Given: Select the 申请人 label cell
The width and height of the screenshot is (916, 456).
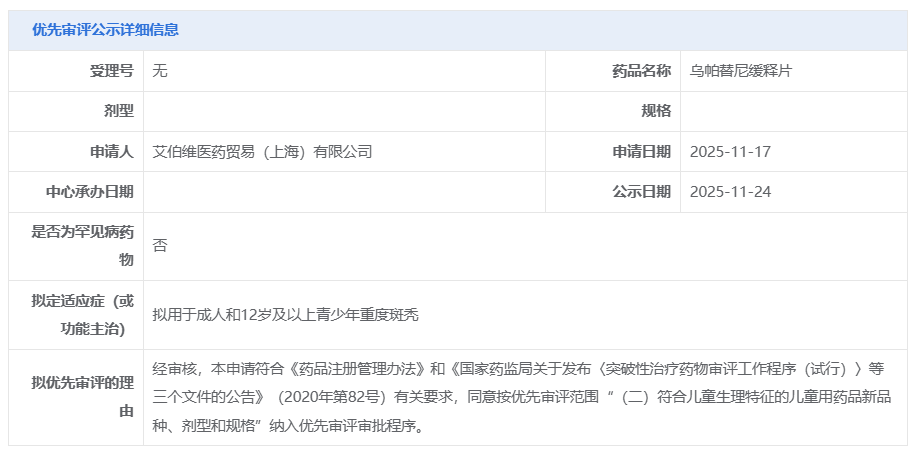Looking at the screenshot, I should (112, 152).
